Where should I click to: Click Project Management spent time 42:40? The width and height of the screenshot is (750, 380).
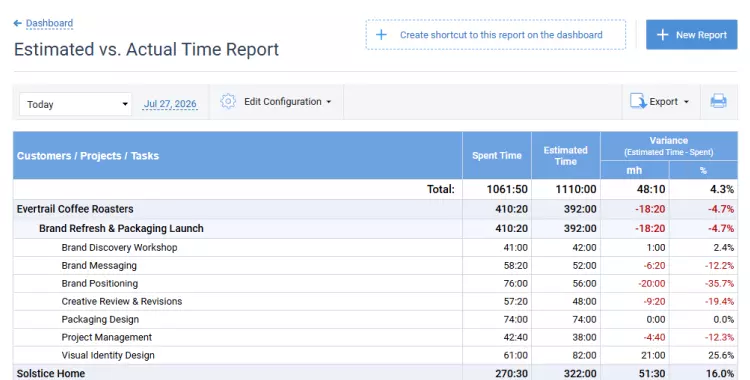516,337
